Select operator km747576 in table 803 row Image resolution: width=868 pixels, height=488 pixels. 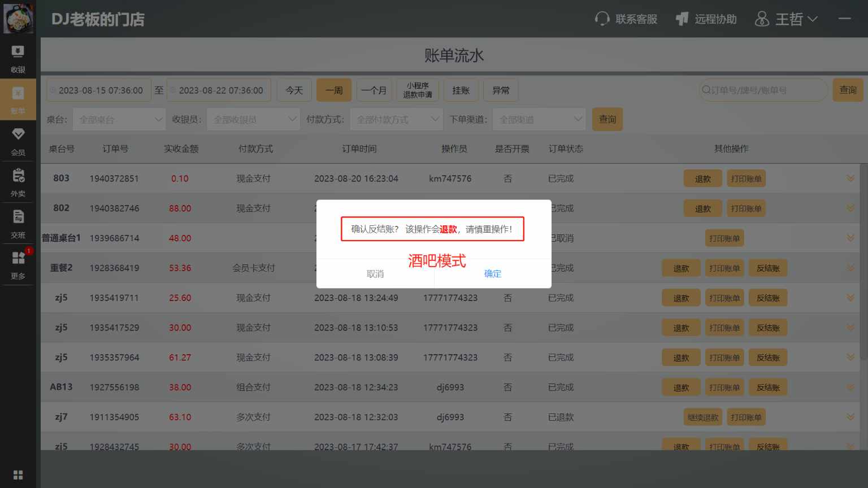point(450,178)
